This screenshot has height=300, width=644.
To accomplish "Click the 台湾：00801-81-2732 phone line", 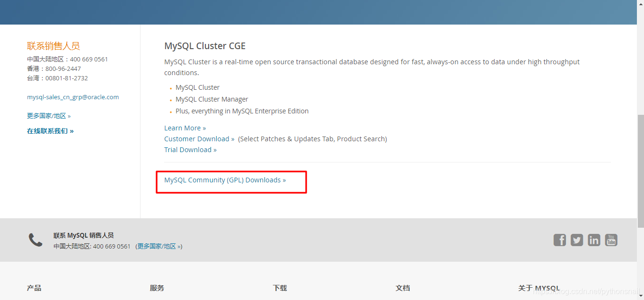I will (57, 78).
